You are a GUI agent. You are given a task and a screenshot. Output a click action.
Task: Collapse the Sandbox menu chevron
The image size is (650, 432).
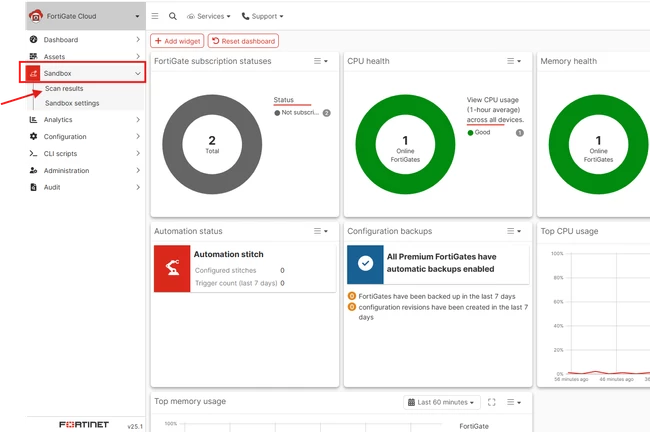tap(138, 73)
